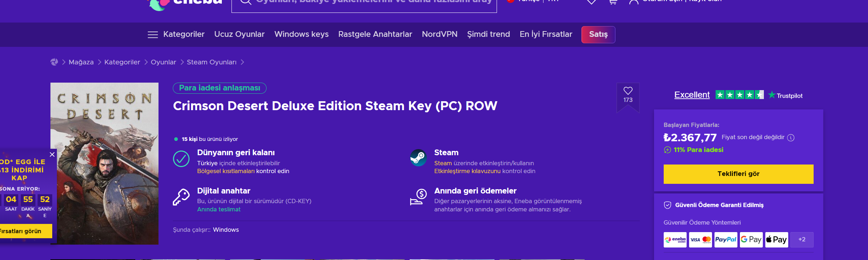Image resolution: width=868 pixels, height=260 pixels.
Task: Click the Steam platform logo icon
Action: tap(418, 158)
